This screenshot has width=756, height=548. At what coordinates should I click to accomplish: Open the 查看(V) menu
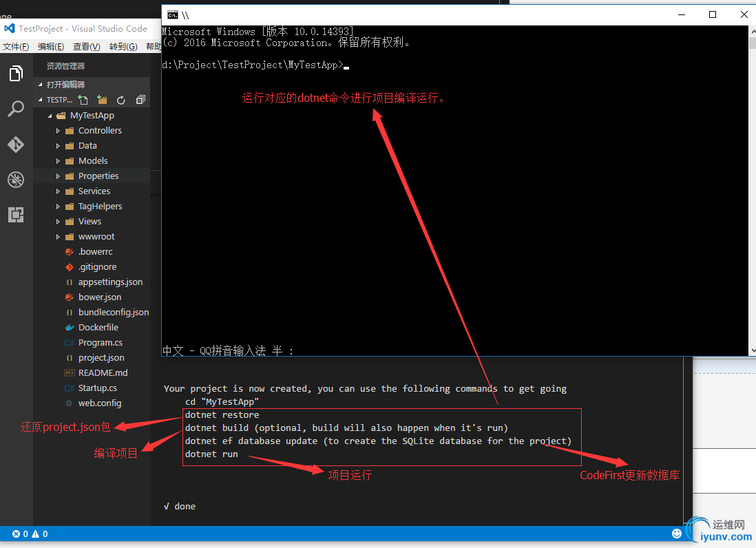click(87, 46)
